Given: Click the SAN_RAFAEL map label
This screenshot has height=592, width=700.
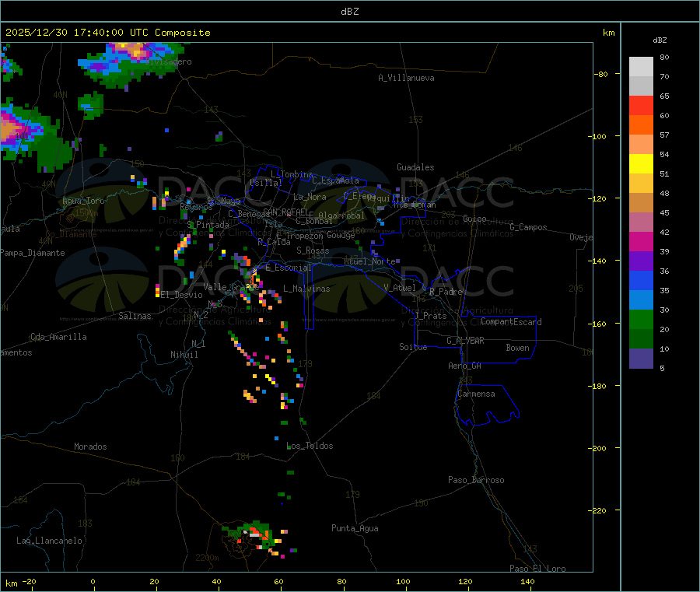Looking at the screenshot, I should click(x=285, y=212).
